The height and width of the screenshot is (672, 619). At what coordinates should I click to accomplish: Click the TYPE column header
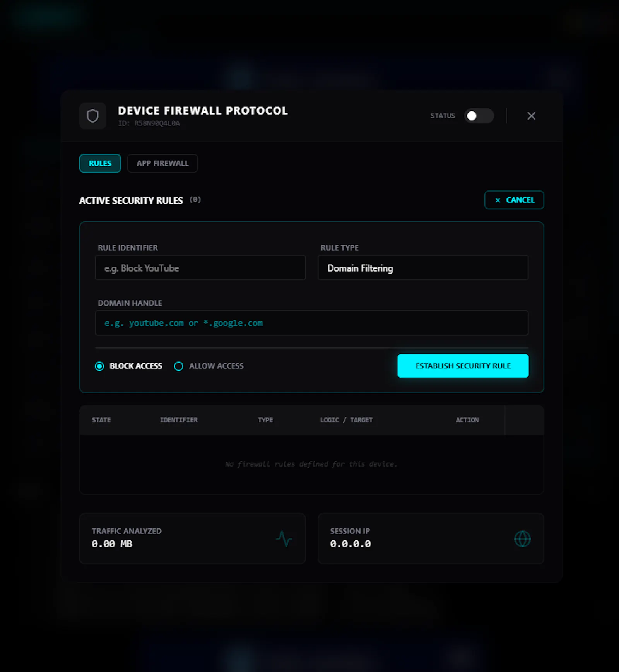coord(265,420)
